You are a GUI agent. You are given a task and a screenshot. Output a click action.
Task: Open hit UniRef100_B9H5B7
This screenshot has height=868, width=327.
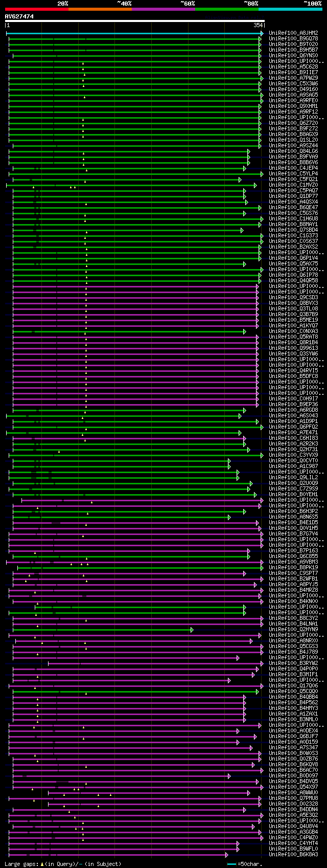(293, 50)
